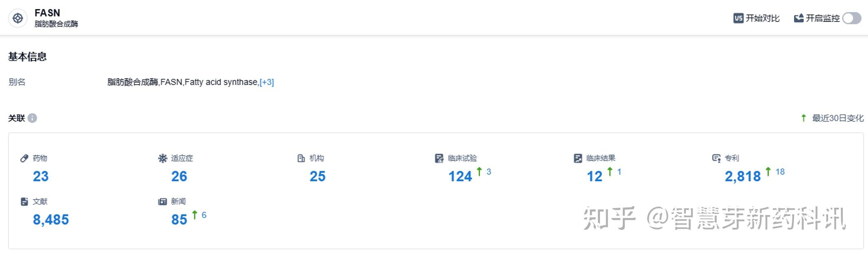This screenshot has width=868, height=253.
Task: Click the 临床试验 clipboard icon
Action: click(x=439, y=158)
